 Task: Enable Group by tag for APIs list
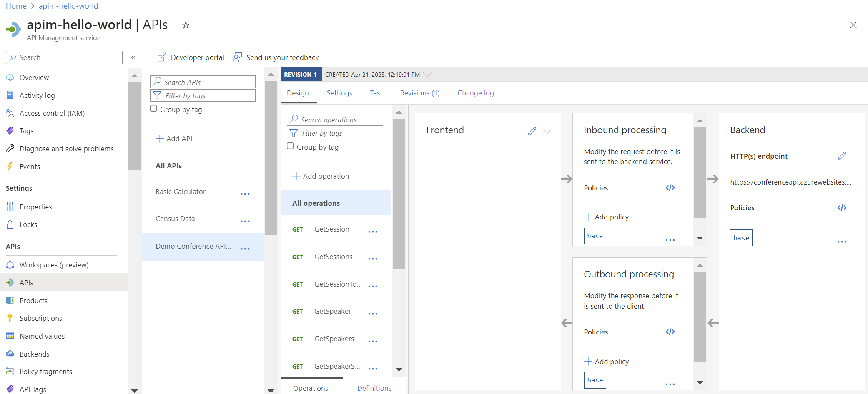(153, 109)
